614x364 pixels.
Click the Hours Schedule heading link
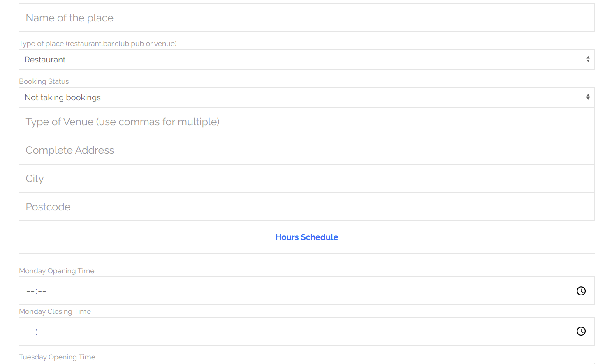point(307,237)
